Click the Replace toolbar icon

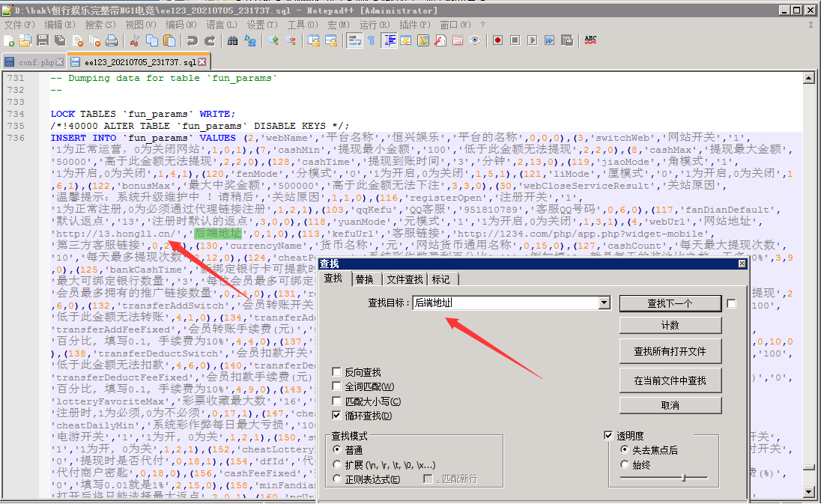point(250,41)
